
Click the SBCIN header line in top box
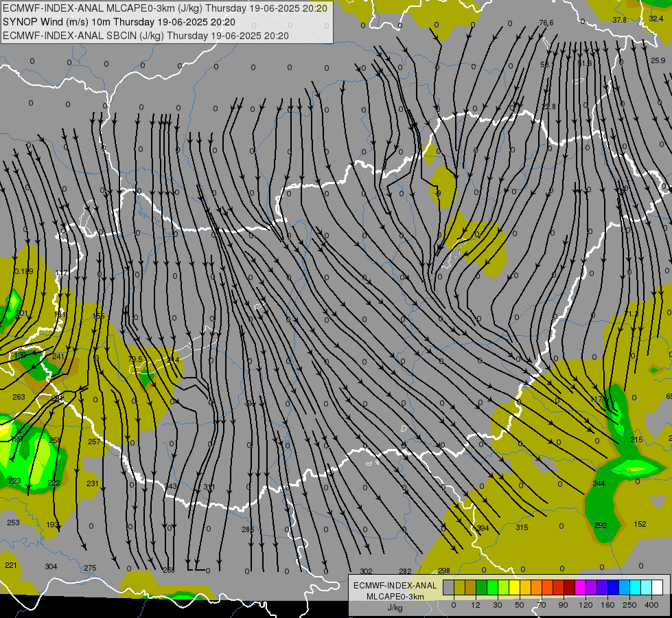coord(146,36)
